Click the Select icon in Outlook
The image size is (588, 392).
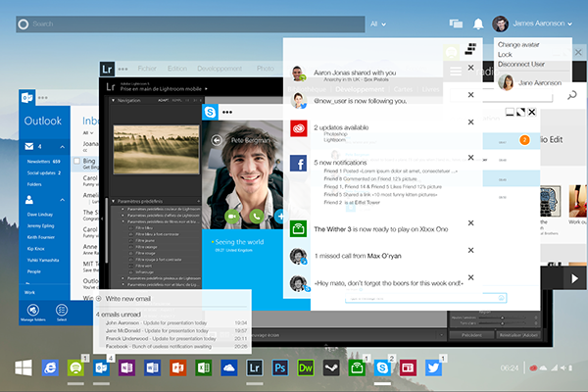[x=62, y=311]
